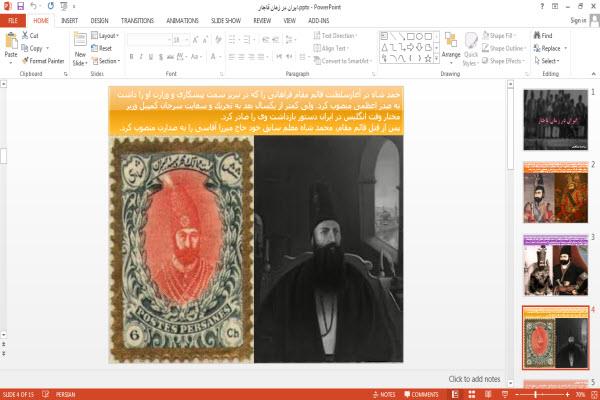Image resolution: width=600 pixels, height=400 pixels.
Task: Select slide 3 thumbnail
Action: coord(556,265)
